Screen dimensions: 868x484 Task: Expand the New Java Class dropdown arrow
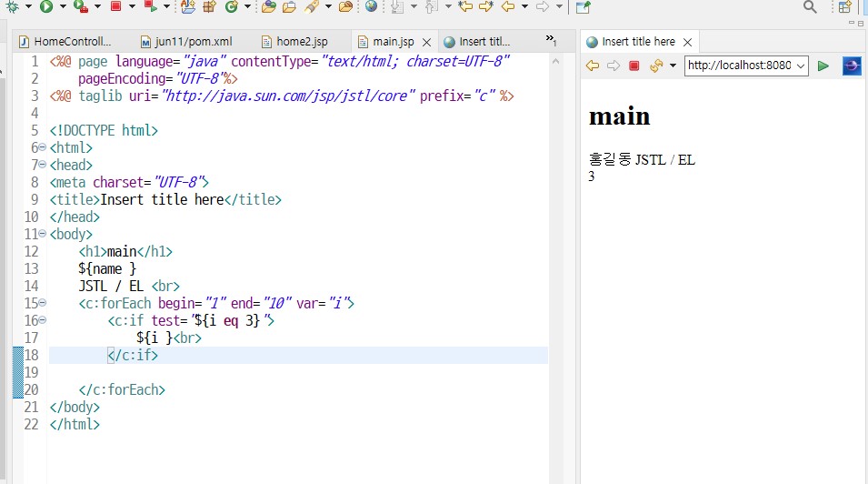click(247, 6)
